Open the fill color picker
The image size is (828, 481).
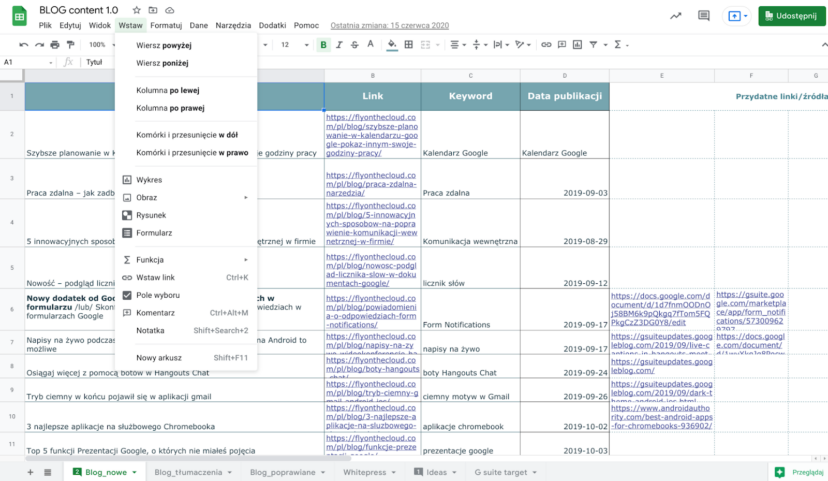[392, 45]
